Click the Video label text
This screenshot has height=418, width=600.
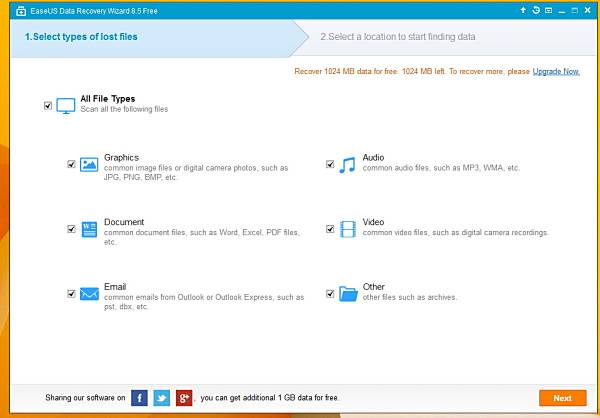(x=373, y=222)
